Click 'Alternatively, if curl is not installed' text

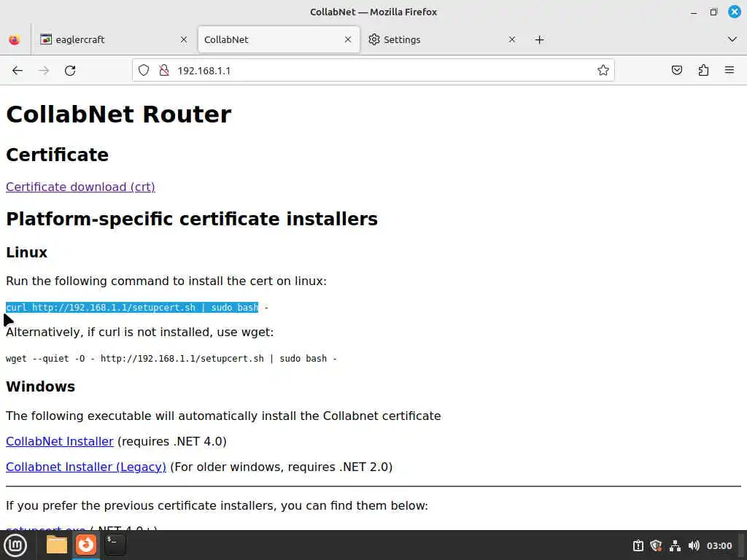139,332
